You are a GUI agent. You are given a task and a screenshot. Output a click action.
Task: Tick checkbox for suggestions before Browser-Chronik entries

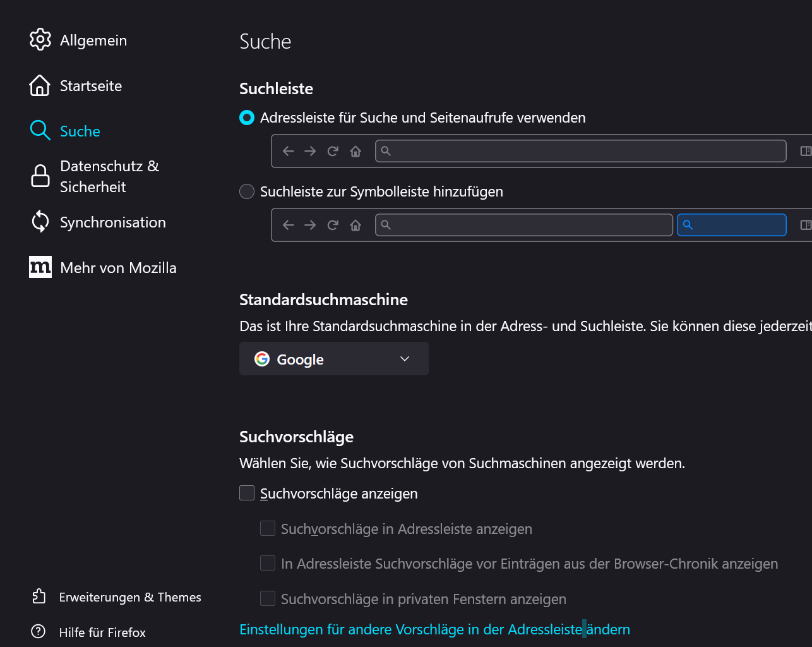[x=268, y=563]
